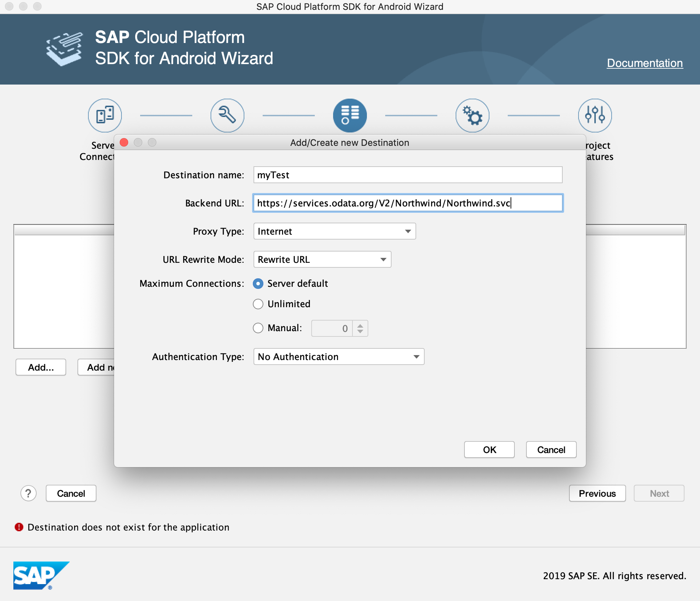Select the Server default radio button
700x601 pixels.
[x=258, y=283]
